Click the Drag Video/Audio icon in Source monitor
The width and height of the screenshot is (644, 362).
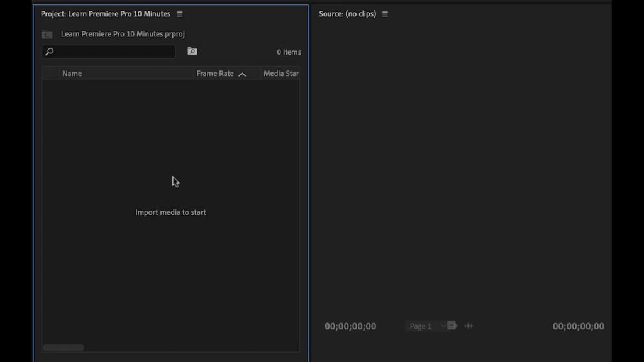[x=469, y=326]
